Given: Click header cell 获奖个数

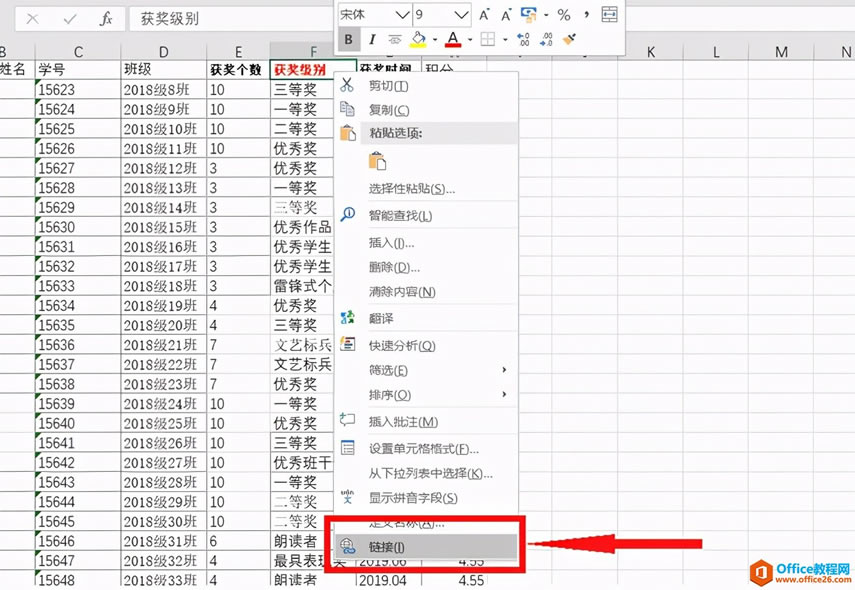Looking at the screenshot, I should pos(238,69).
